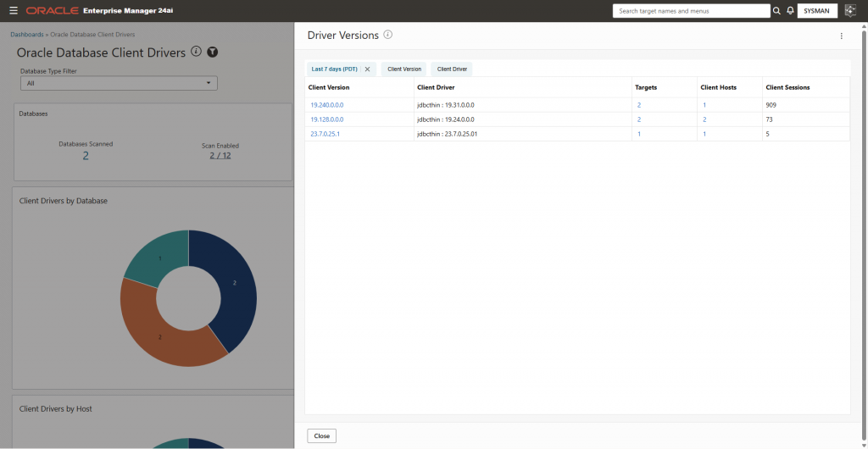This screenshot has height=449, width=868.
Task: Click the Oracle Enterprise Manager logo
Action: [x=100, y=10]
